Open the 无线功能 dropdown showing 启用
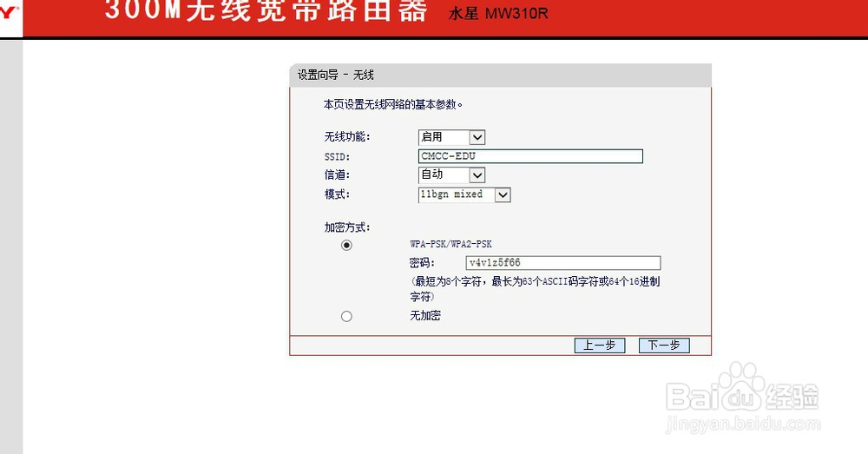This screenshot has width=868, height=454. click(x=451, y=137)
